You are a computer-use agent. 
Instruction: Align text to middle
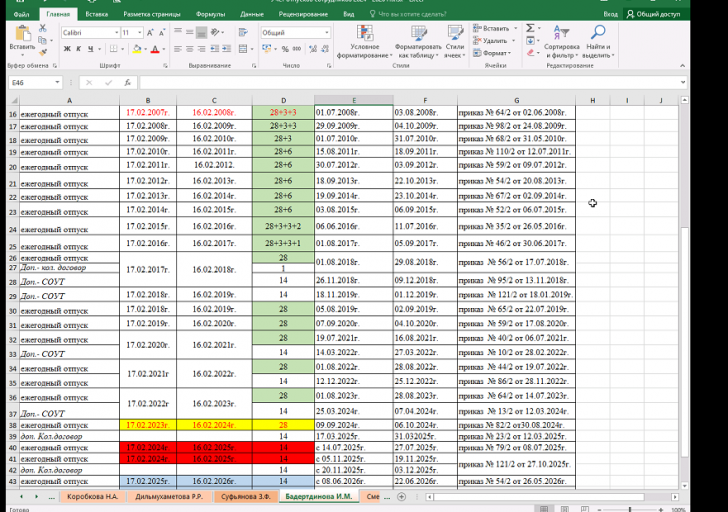(x=189, y=32)
